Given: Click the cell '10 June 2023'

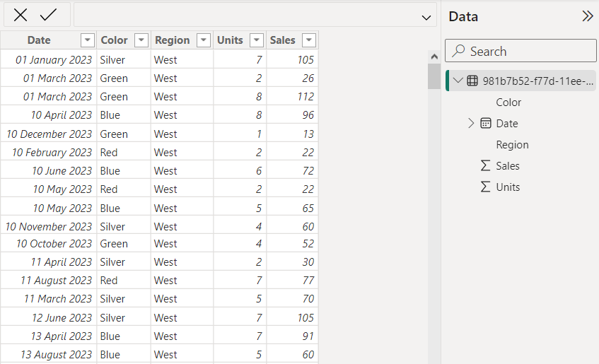Looking at the screenshot, I should tap(49, 170).
